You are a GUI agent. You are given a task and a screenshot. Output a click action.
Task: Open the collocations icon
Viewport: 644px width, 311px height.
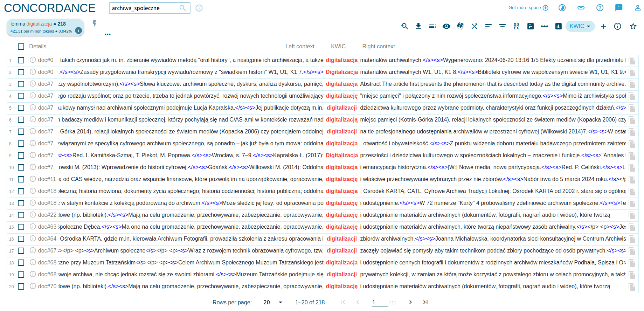pos(545,26)
